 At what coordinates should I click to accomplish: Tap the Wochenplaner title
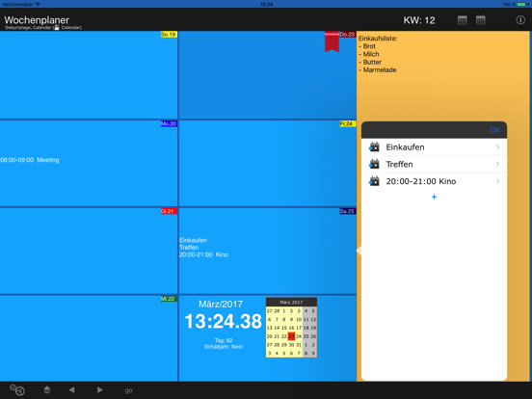point(37,20)
